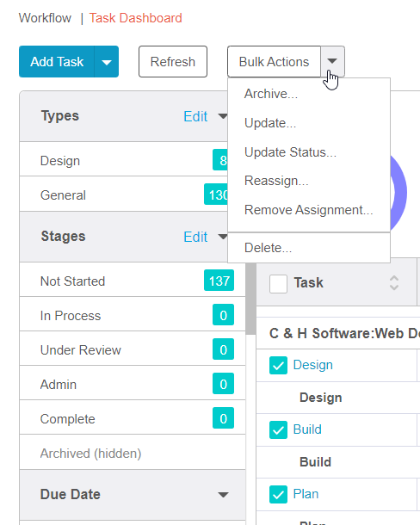The width and height of the screenshot is (420, 525).
Task: Click the Bulk Actions button
Action: click(274, 62)
